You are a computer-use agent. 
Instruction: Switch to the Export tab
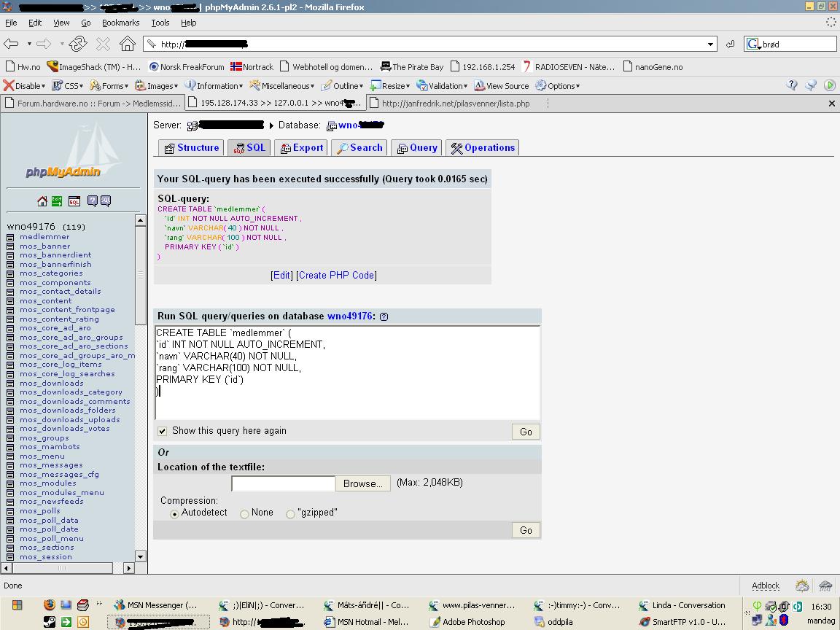point(302,148)
